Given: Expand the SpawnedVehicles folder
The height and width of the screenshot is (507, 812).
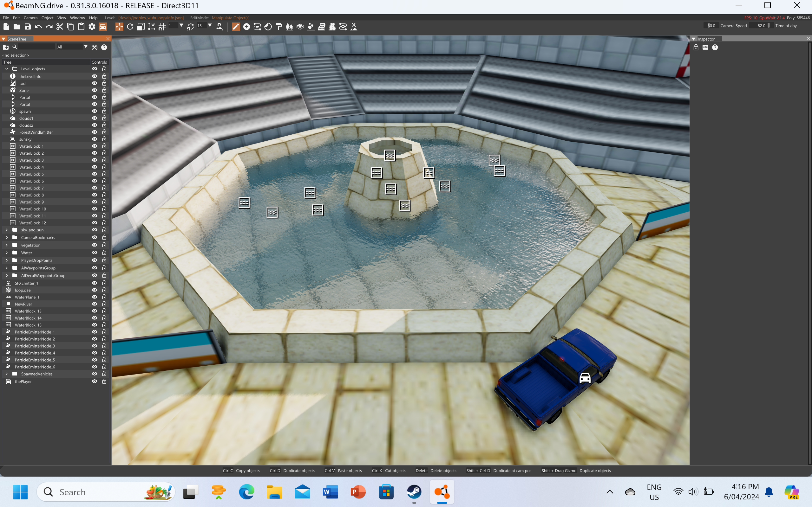Looking at the screenshot, I should click(7, 374).
